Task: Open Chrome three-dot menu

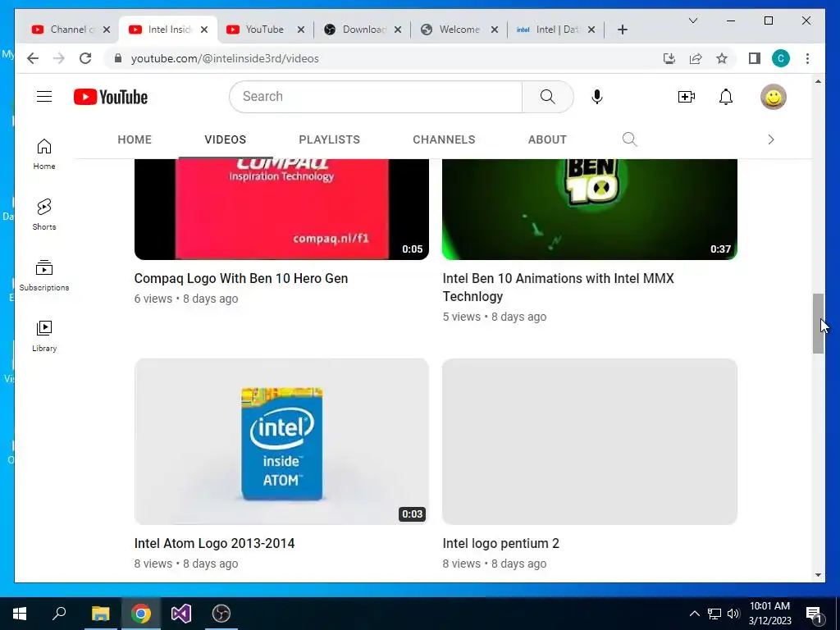Action: pos(807,58)
